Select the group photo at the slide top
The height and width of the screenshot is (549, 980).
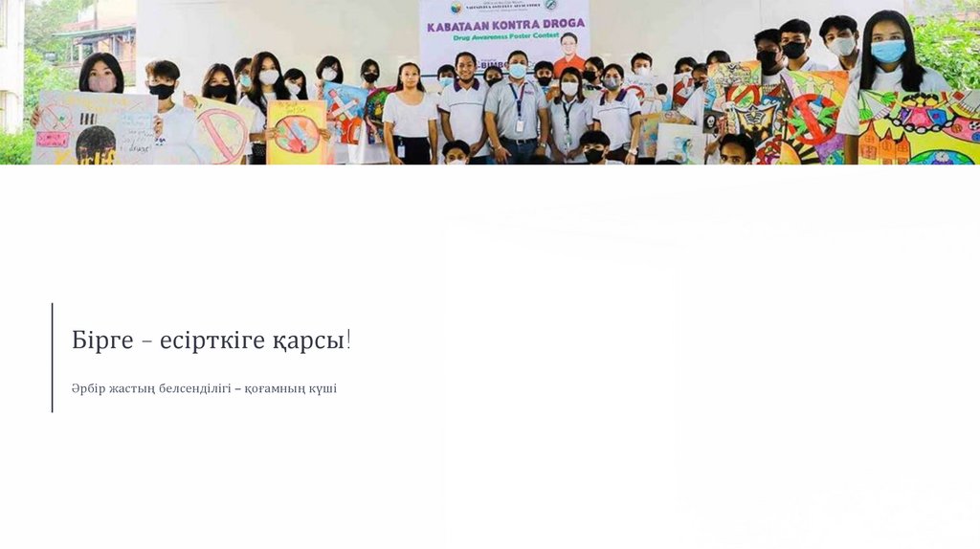(x=490, y=82)
